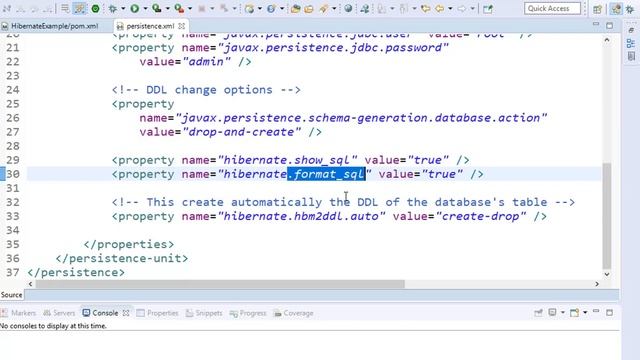
Task: Click the Open Console icon
Action: click(574, 313)
